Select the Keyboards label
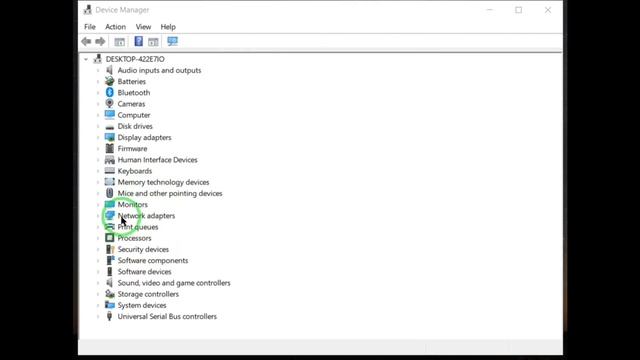 click(135, 171)
